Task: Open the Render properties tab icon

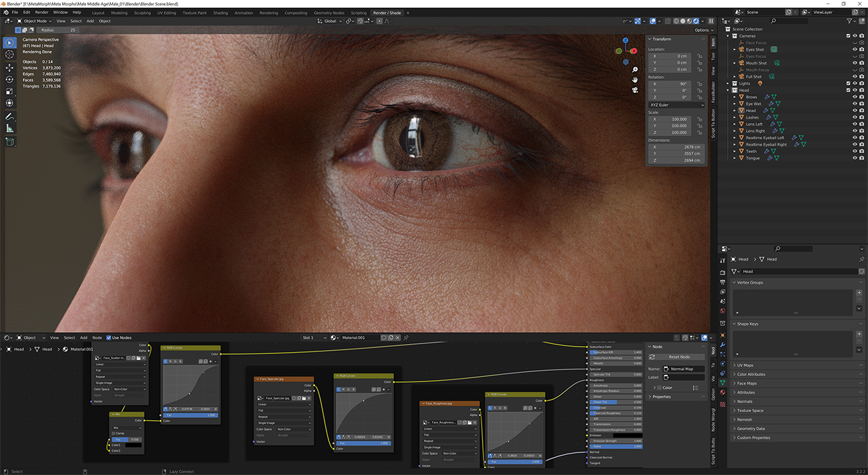Action: [722, 273]
